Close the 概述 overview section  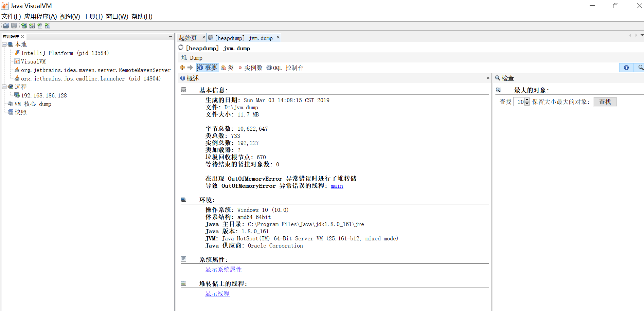coord(488,78)
